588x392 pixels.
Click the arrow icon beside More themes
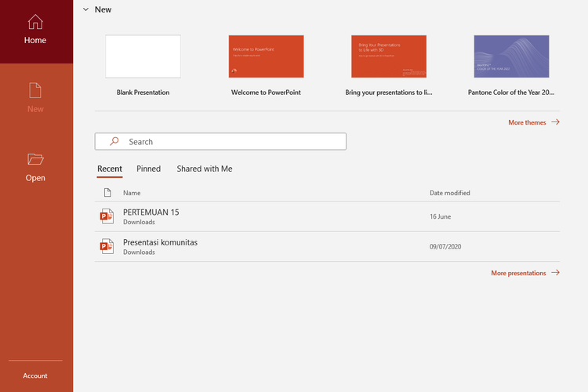click(x=555, y=122)
